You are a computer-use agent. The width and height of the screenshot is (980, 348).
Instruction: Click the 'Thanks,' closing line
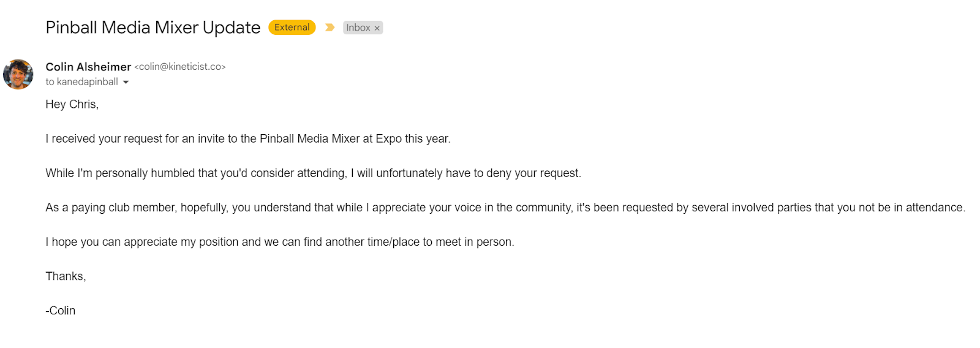(66, 276)
